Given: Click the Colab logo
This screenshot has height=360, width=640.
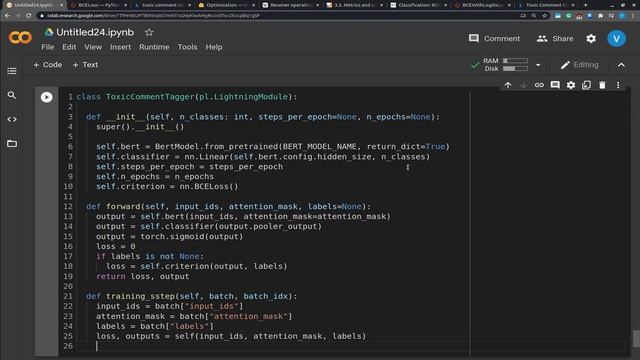Looking at the screenshot, I should (20, 38).
